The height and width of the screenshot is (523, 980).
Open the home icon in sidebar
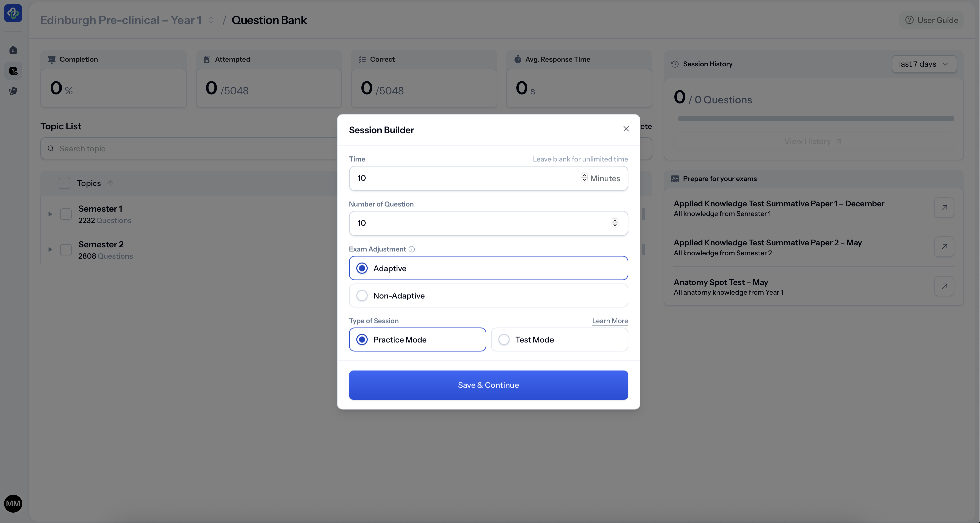pyautogui.click(x=13, y=50)
